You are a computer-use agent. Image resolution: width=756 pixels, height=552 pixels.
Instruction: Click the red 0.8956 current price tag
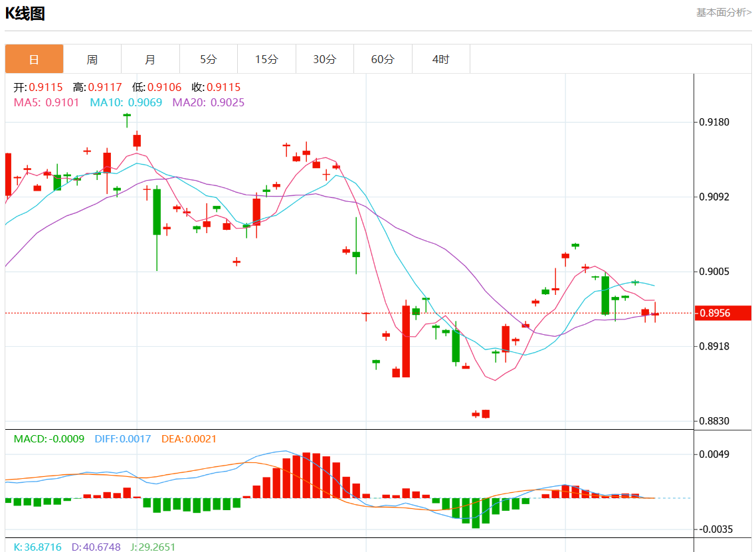(x=723, y=313)
